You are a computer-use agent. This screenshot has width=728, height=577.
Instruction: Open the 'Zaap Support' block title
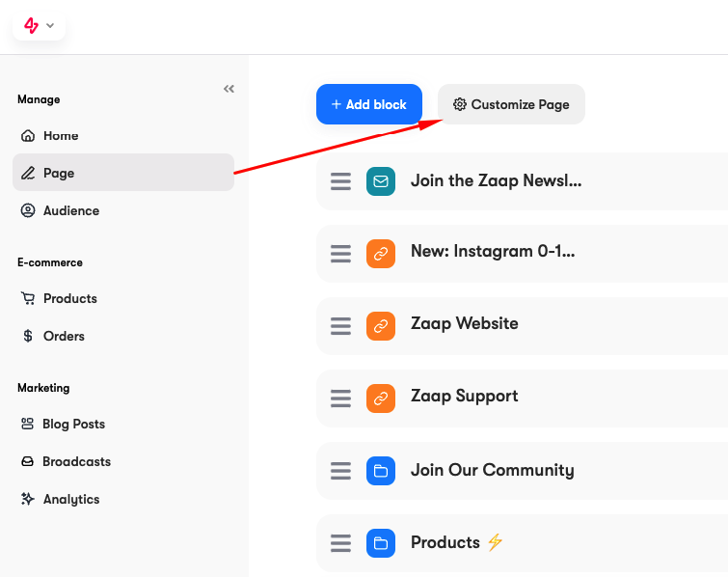(x=465, y=396)
